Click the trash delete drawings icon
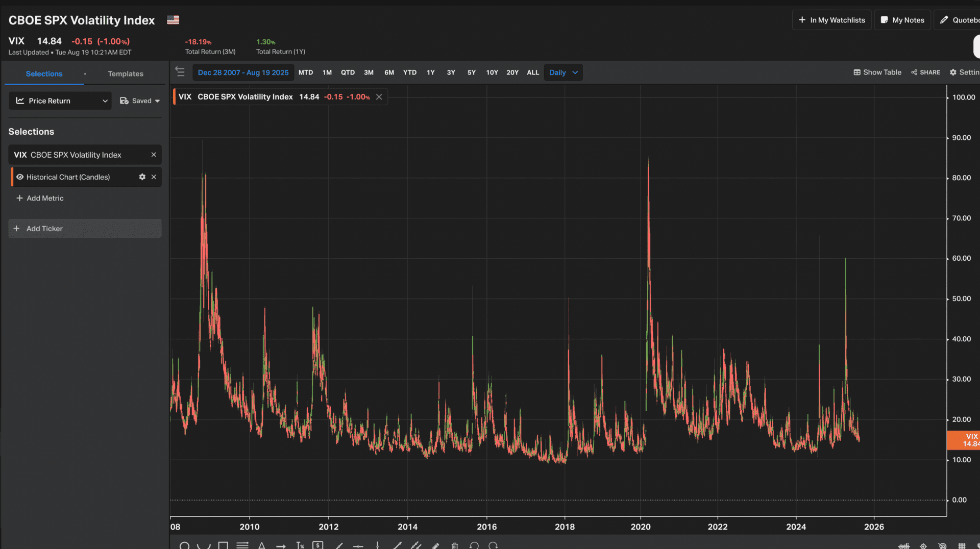The height and width of the screenshot is (549, 980). (x=455, y=545)
